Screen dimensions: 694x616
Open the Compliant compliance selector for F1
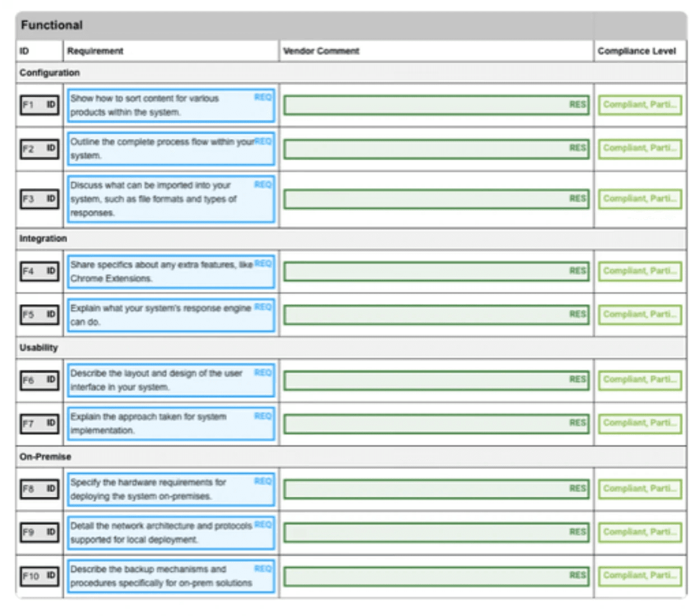click(640, 105)
